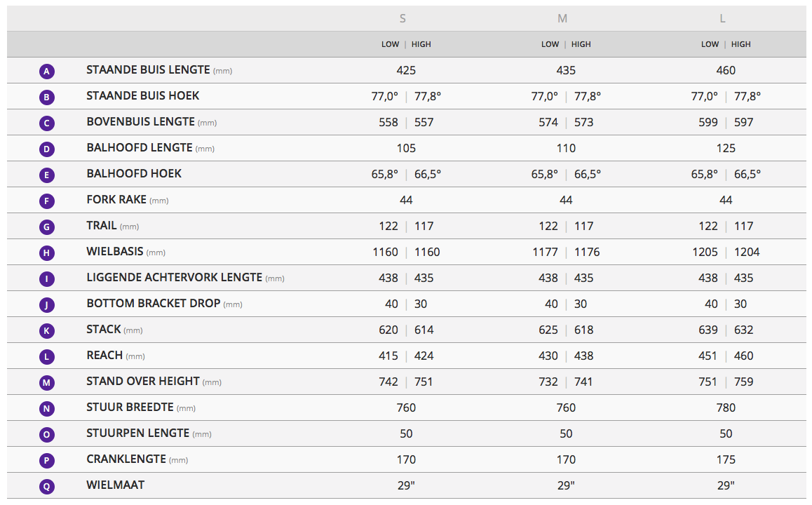The image size is (812, 505).
Task: Select the purple J bottom bracket icon
Action: [x=47, y=305]
